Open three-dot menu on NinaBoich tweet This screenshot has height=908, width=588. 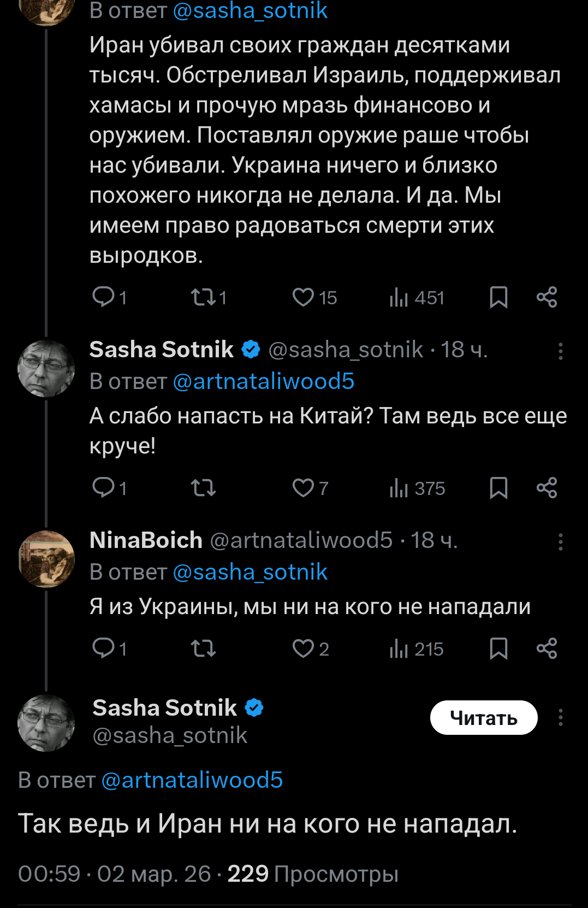560,542
